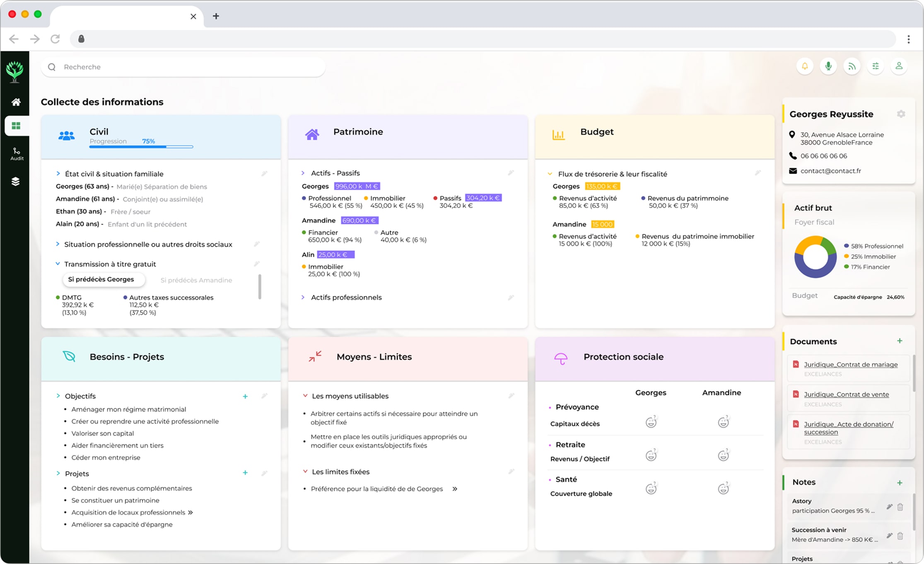Click Georges Capitaux décès smiley indicator
Viewport: 924px width, 564px height.
point(651,422)
